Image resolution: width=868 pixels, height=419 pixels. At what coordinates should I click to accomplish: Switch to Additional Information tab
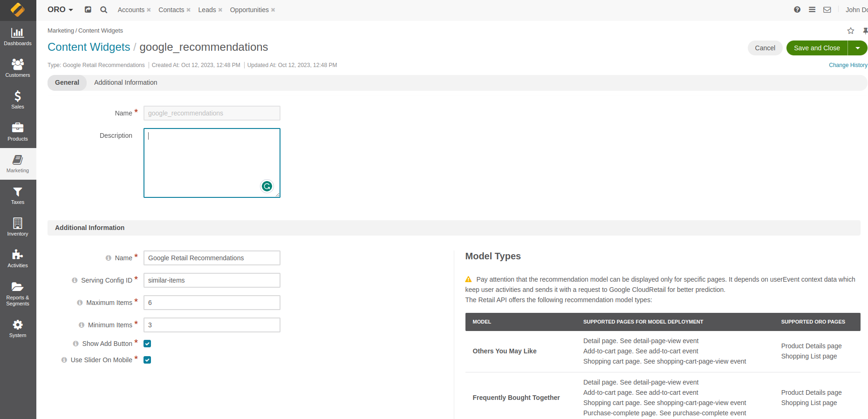tap(126, 82)
